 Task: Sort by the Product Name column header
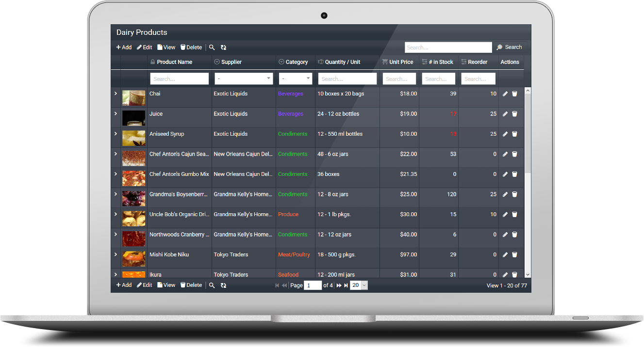point(174,62)
